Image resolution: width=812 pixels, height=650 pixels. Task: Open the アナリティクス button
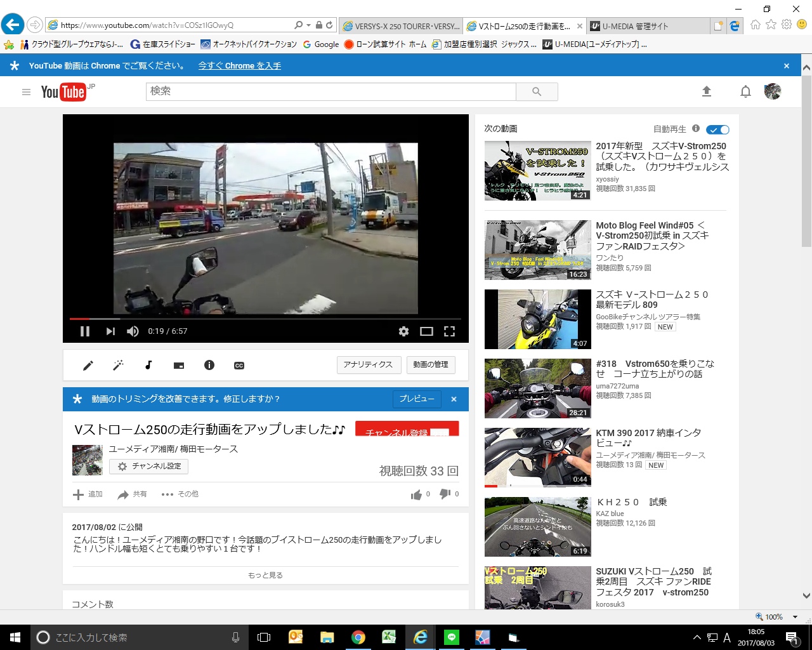368,364
